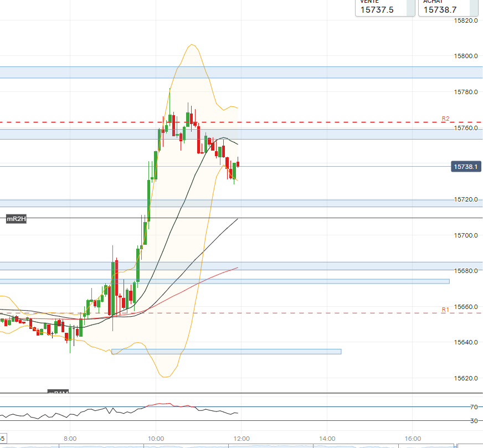Select the short blue rectangle zone near 15635

(x=227, y=352)
